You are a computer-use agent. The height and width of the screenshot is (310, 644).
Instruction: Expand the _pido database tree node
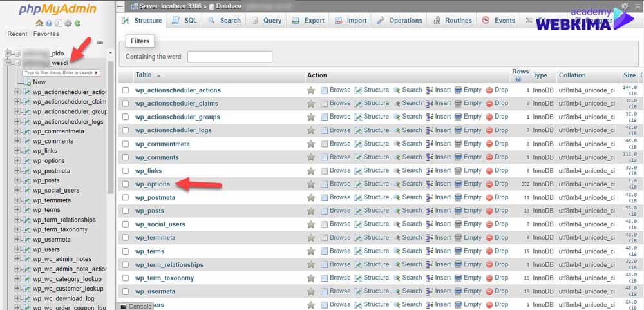point(7,53)
